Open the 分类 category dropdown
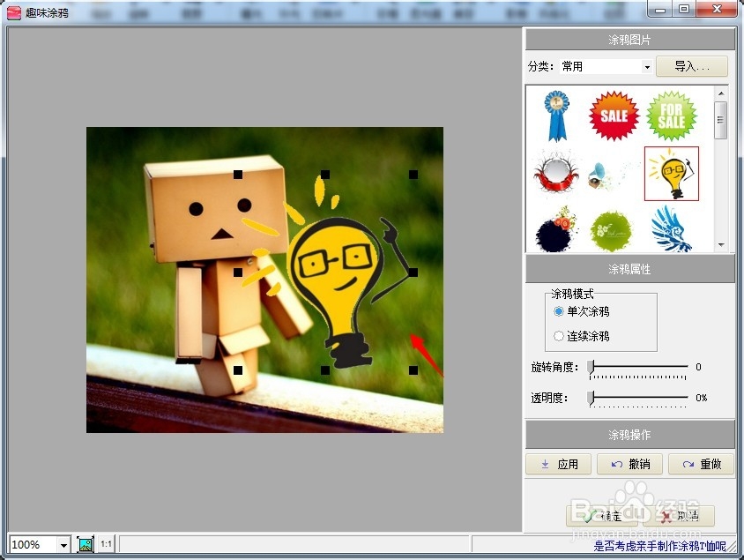This screenshot has height=560, width=744. pyautogui.click(x=647, y=67)
